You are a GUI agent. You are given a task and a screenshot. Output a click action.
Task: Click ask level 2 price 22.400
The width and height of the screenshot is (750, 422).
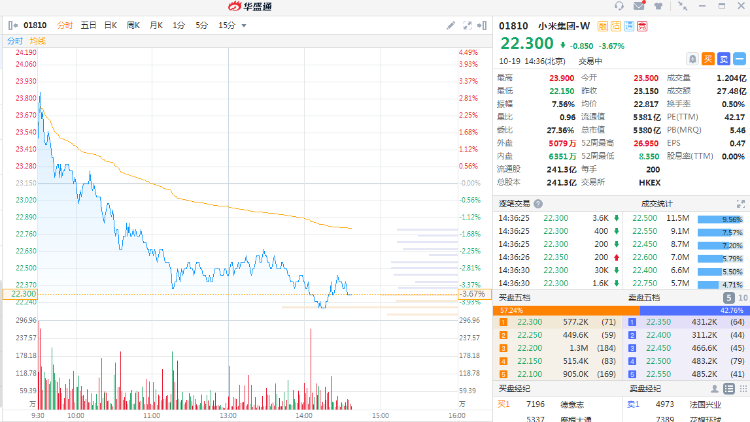pos(659,335)
